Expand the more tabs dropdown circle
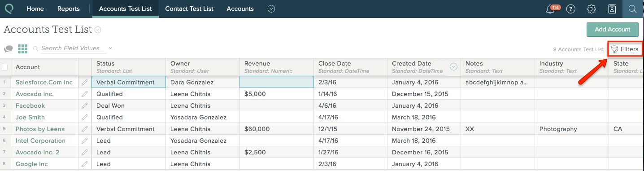 (x=271, y=9)
